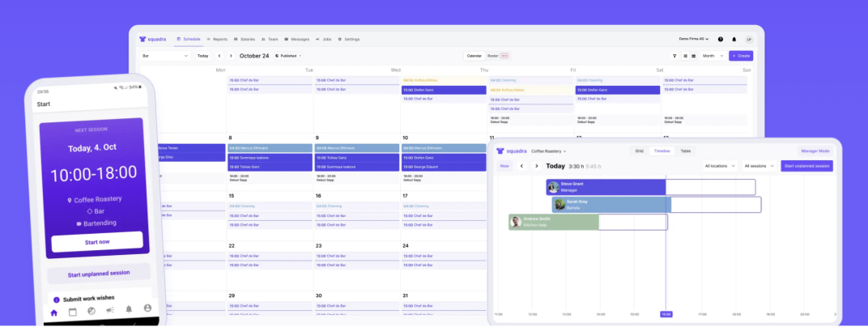Expand the Demo Firma AG dropdown
Viewport: 868px width, 327px height.
[694, 40]
